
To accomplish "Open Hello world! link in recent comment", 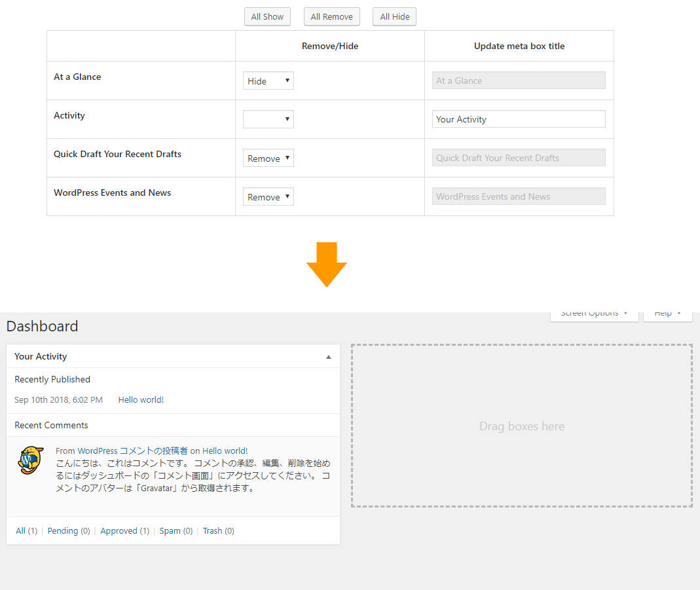I will 225,451.
